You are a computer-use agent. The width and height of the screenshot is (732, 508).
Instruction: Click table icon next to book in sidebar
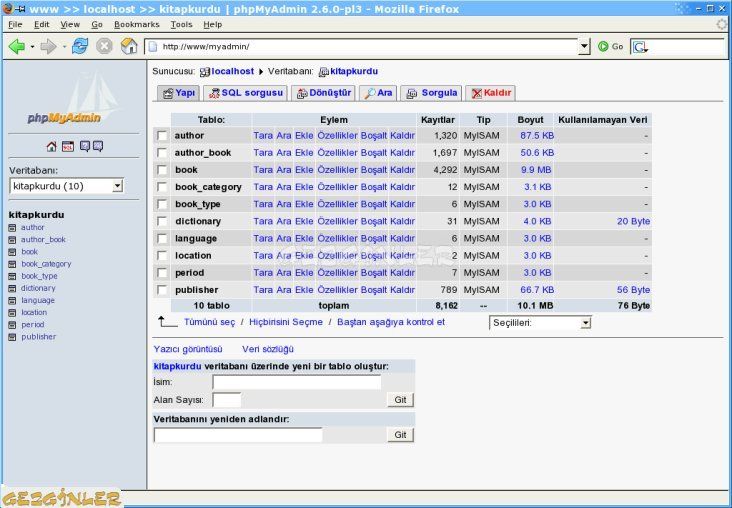pyautogui.click(x=13, y=252)
